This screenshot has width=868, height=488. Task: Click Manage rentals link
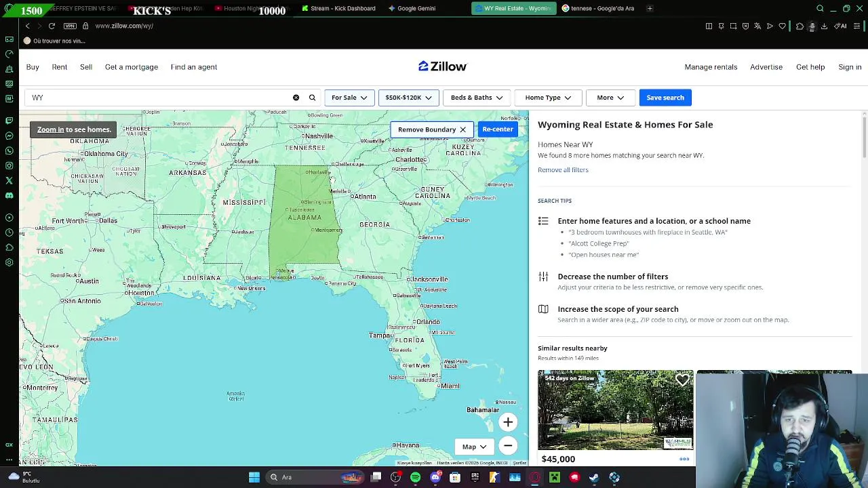[711, 67]
